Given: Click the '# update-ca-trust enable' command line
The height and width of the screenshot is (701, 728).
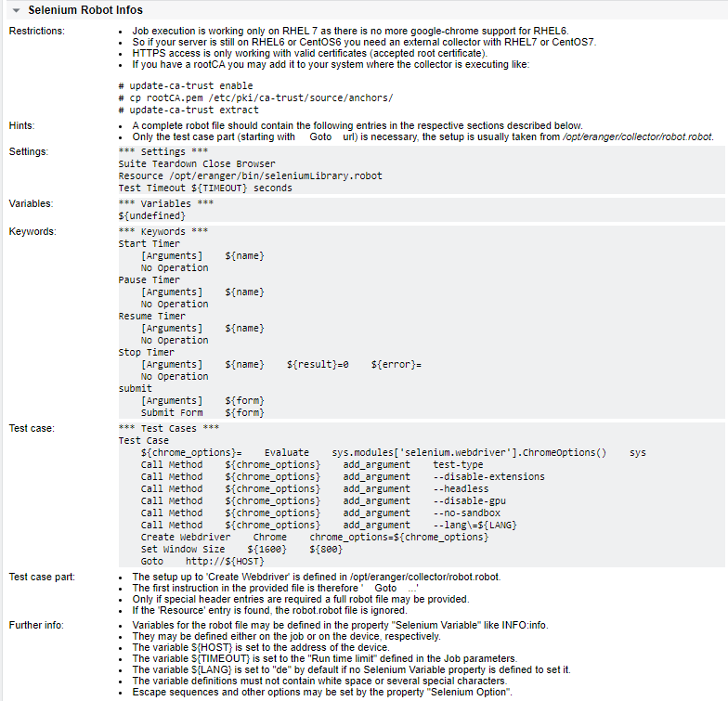Looking at the screenshot, I should [186, 85].
